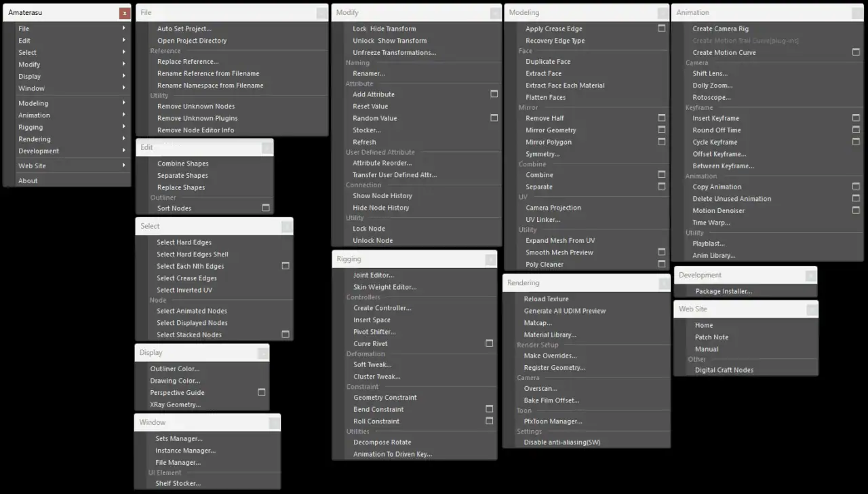The width and height of the screenshot is (868, 494).
Task: Expand the Modeling submenu in Amaterasu
Action: point(123,103)
